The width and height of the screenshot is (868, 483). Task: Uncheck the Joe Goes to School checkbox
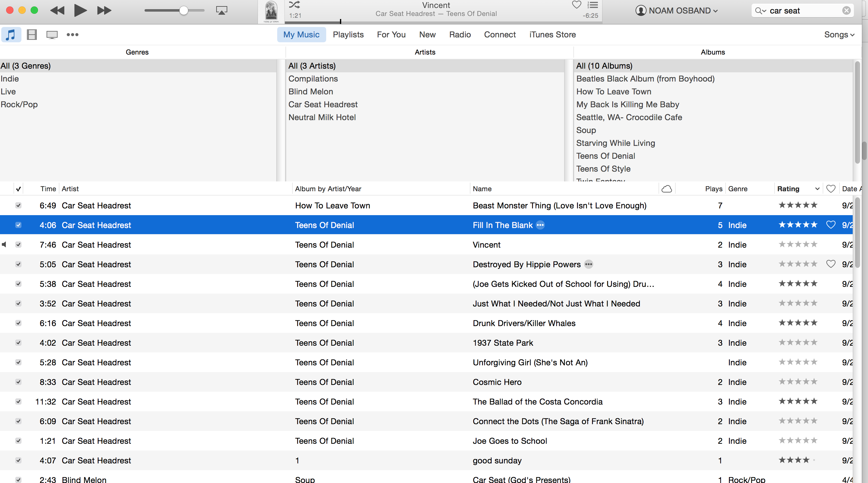click(19, 440)
